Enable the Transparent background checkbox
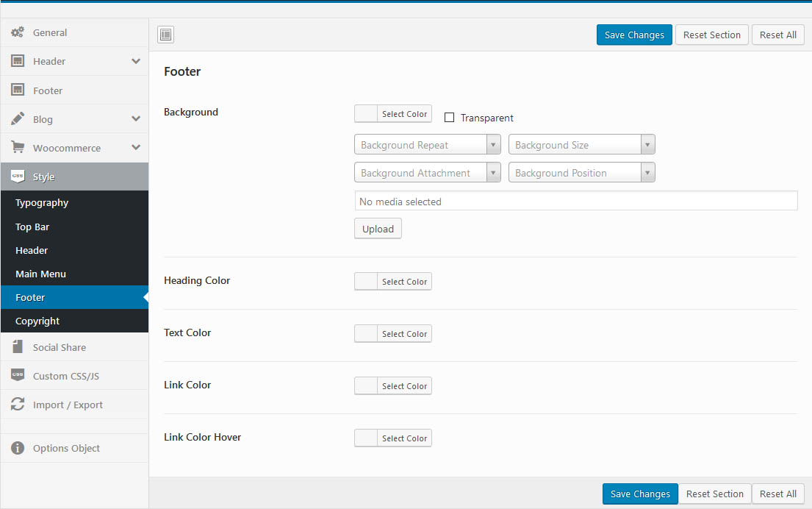This screenshot has height=509, width=812. pos(450,118)
